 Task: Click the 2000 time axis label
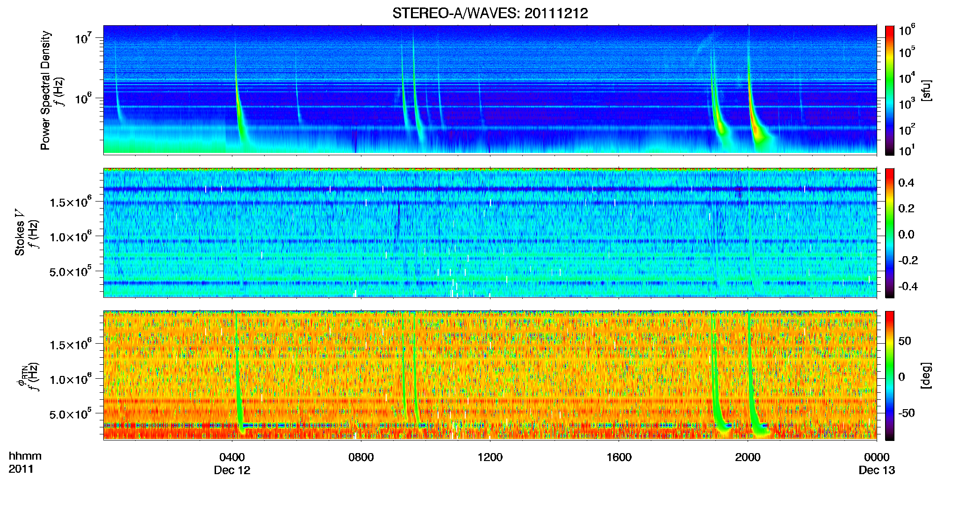tap(748, 457)
